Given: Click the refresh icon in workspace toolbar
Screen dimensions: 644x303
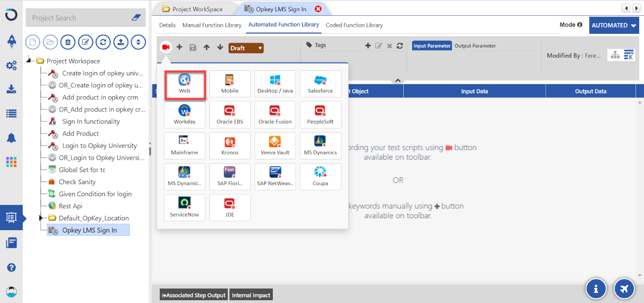Looking at the screenshot, I should [x=103, y=42].
